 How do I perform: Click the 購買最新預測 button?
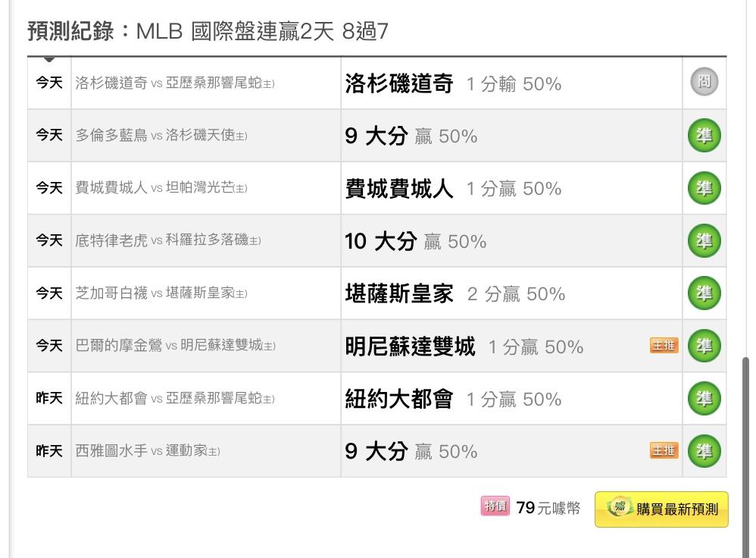(661, 509)
